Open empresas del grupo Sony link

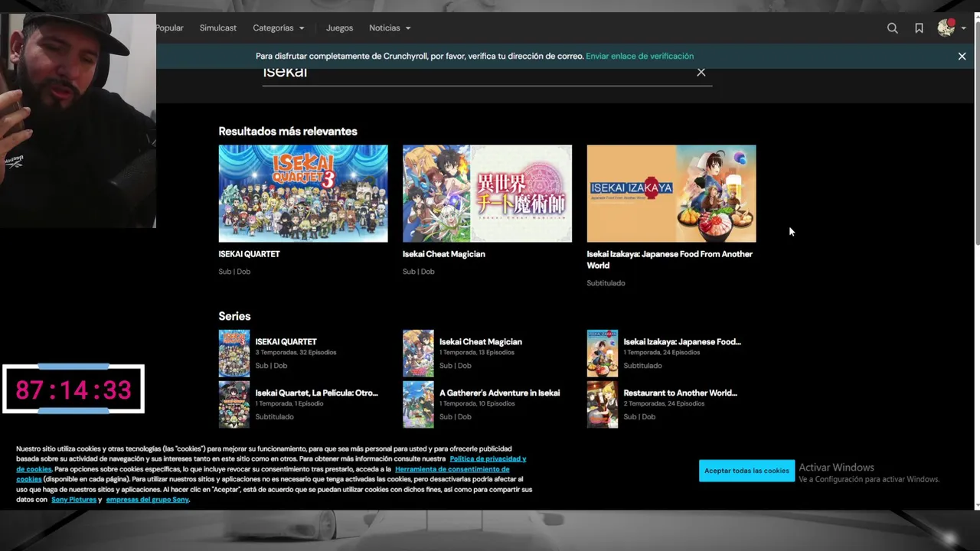click(x=147, y=500)
